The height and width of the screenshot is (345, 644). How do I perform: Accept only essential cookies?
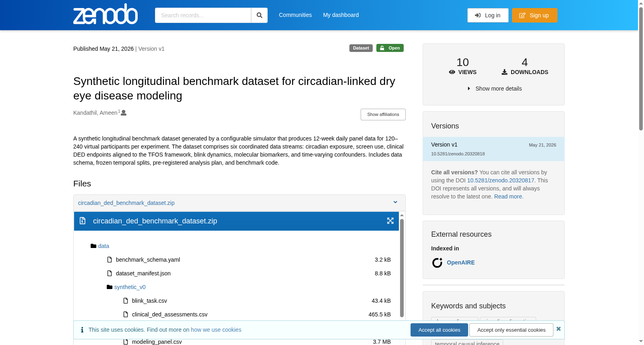point(512,330)
